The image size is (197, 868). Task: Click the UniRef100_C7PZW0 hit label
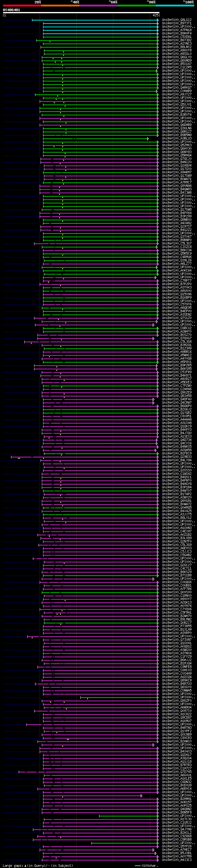(x=177, y=386)
